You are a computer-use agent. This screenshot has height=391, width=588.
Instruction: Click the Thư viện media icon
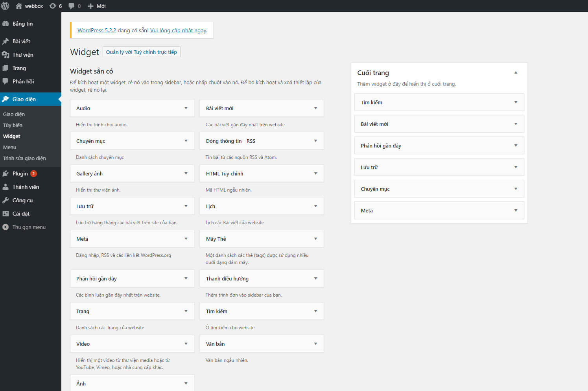[x=6, y=55]
